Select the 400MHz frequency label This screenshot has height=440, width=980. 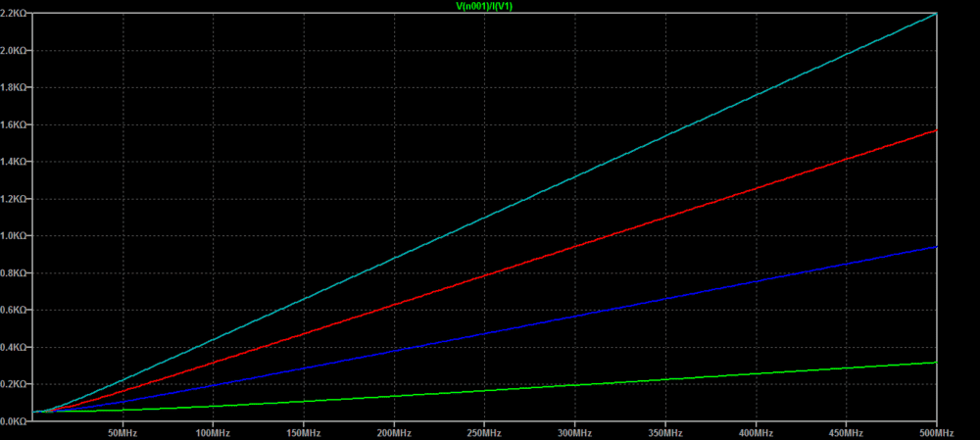(756, 432)
